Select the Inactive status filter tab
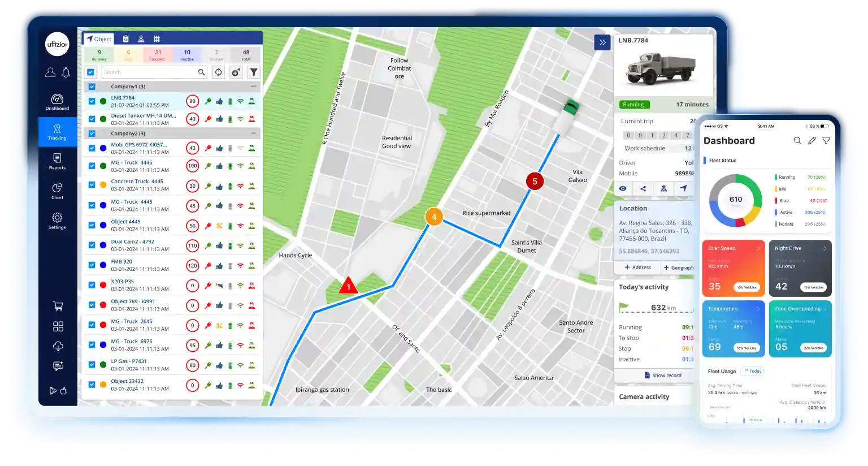Image resolution: width=868 pixels, height=466 pixels. (187, 55)
